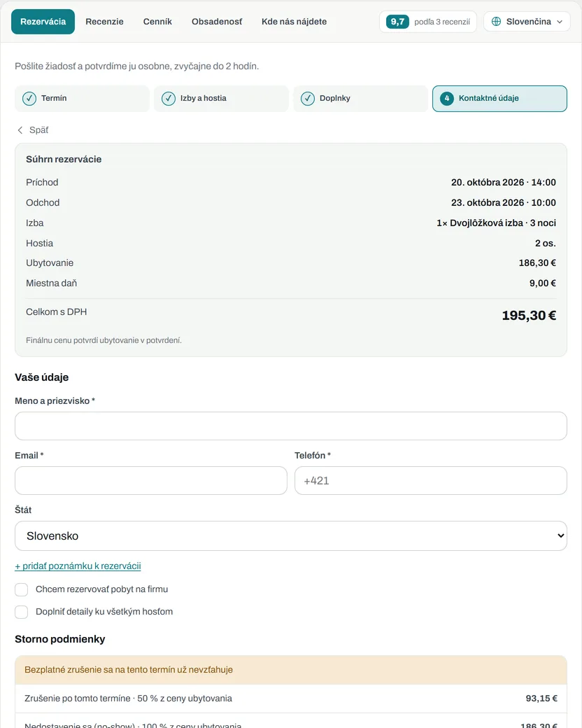The width and height of the screenshot is (582, 728).
Task: Click the Celkom s DPH label
Action: click(56, 312)
